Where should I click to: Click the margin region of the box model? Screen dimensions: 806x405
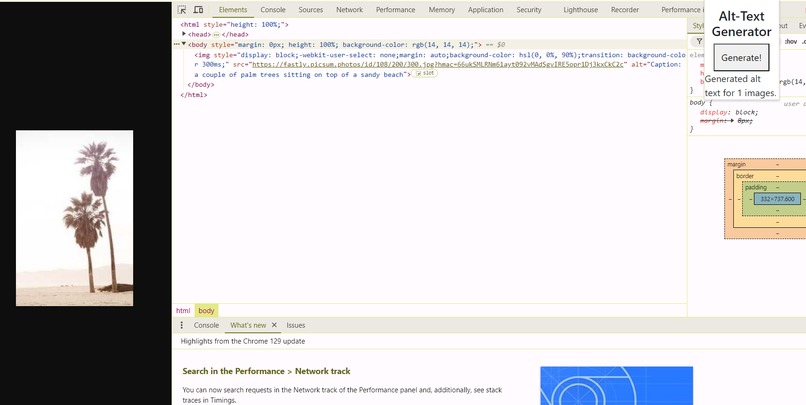736,164
